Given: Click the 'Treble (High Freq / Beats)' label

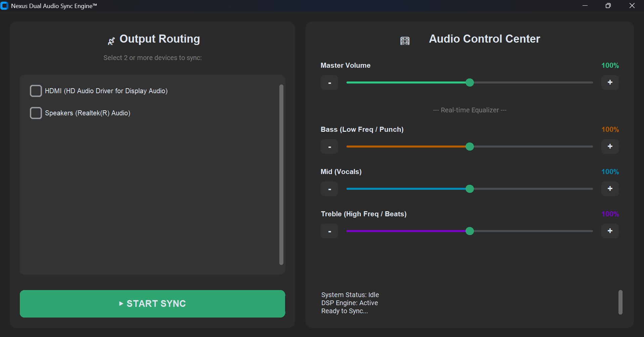Looking at the screenshot, I should pos(364,214).
